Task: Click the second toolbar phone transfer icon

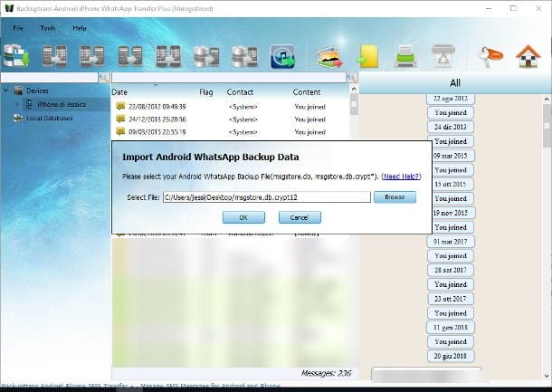Action: pos(54,56)
